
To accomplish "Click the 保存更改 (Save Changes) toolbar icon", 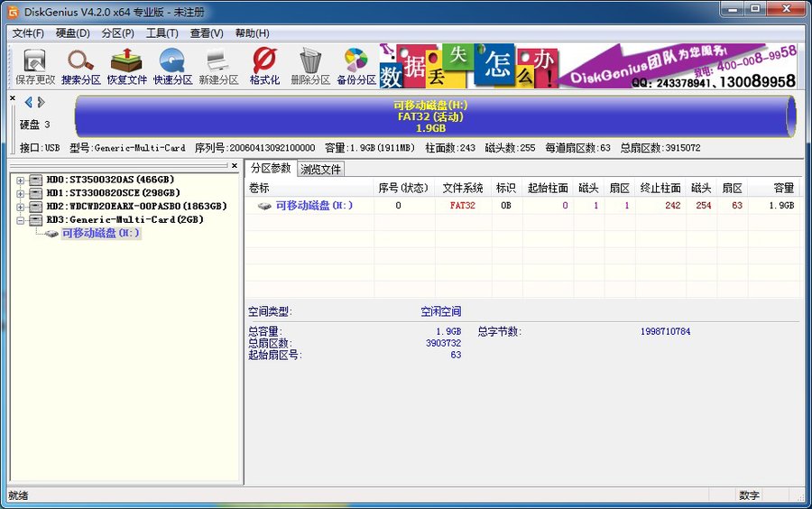I will click(35, 66).
